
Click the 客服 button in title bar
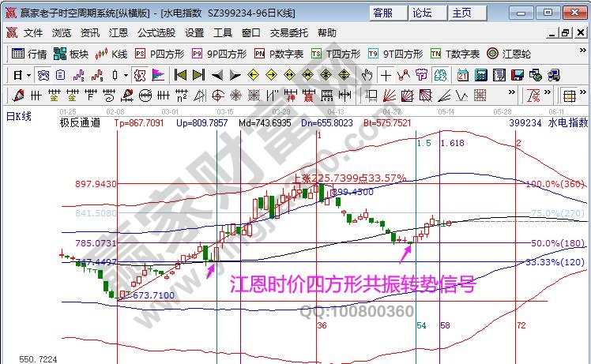pos(383,13)
